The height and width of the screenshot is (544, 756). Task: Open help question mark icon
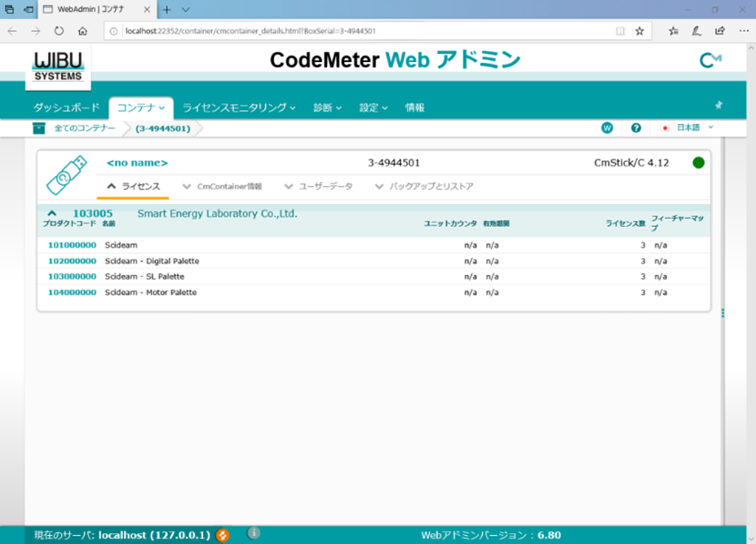point(636,128)
